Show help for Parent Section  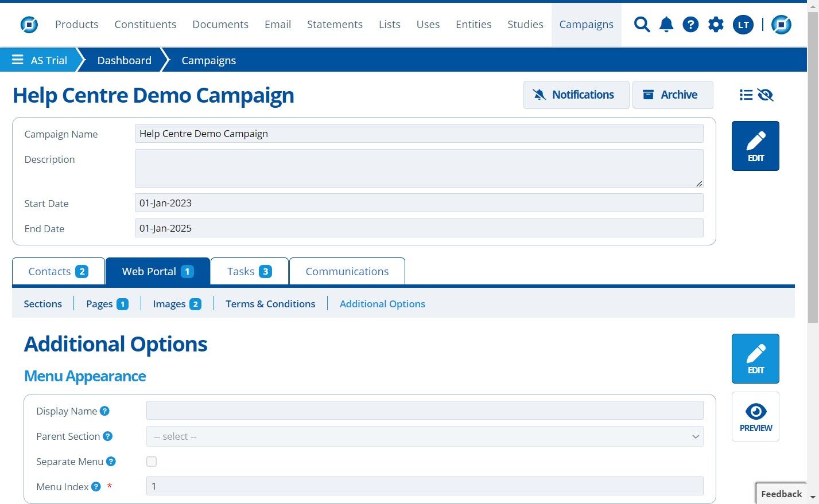tap(107, 436)
